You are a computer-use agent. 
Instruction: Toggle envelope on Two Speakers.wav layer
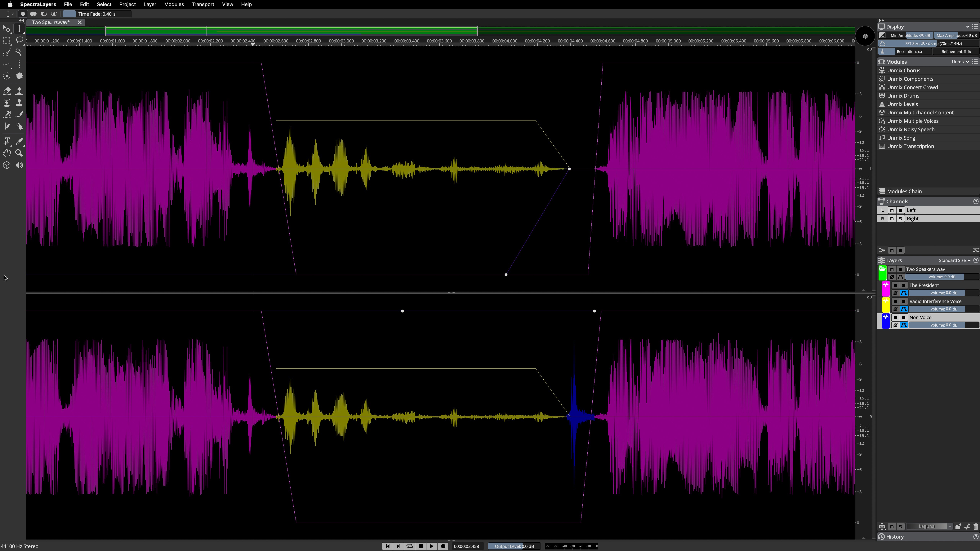(x=900, y=277)
